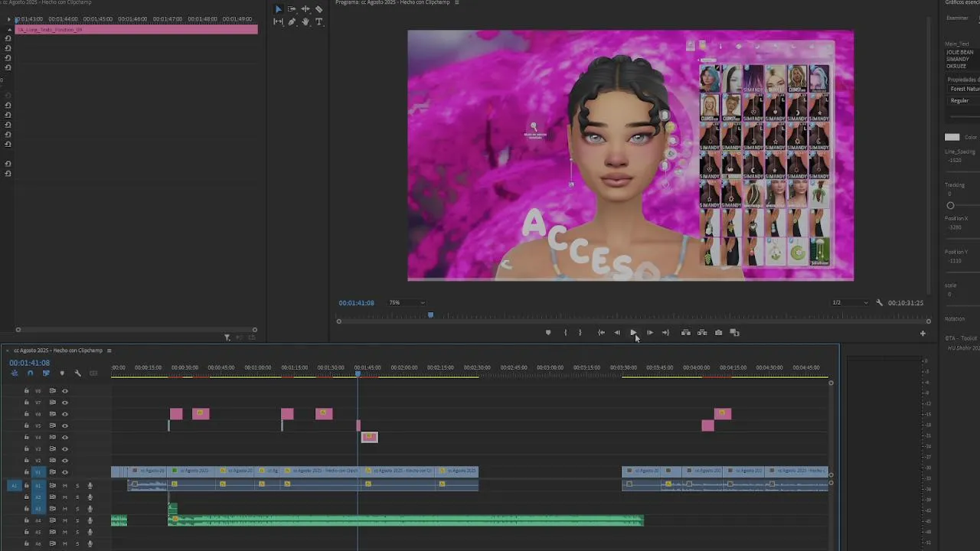Toggle source patching A1
Image resolution: width=980 pixels, height=551 pixels.
(x=14, y=486)
